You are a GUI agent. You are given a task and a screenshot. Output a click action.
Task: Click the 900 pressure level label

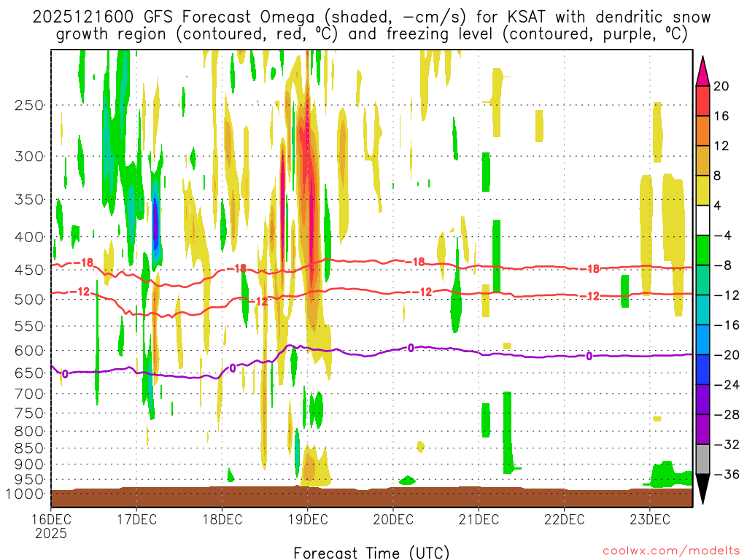click(29, 464)
